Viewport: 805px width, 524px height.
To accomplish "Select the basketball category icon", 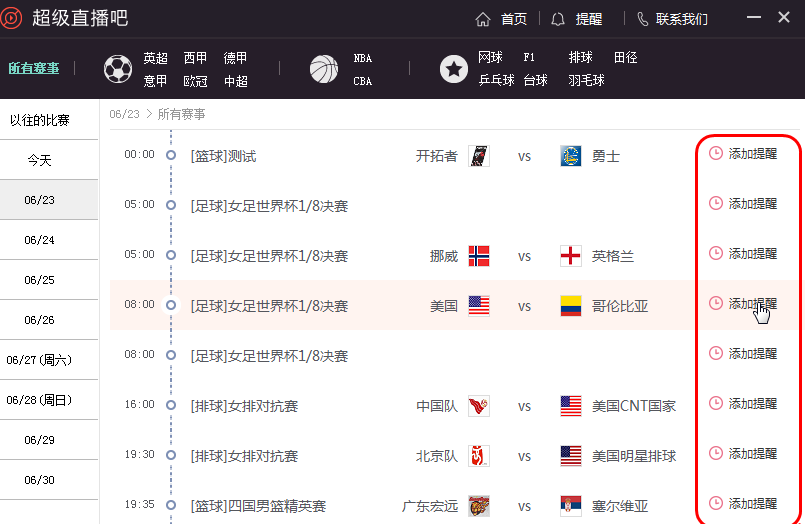I will coord(324,69).
